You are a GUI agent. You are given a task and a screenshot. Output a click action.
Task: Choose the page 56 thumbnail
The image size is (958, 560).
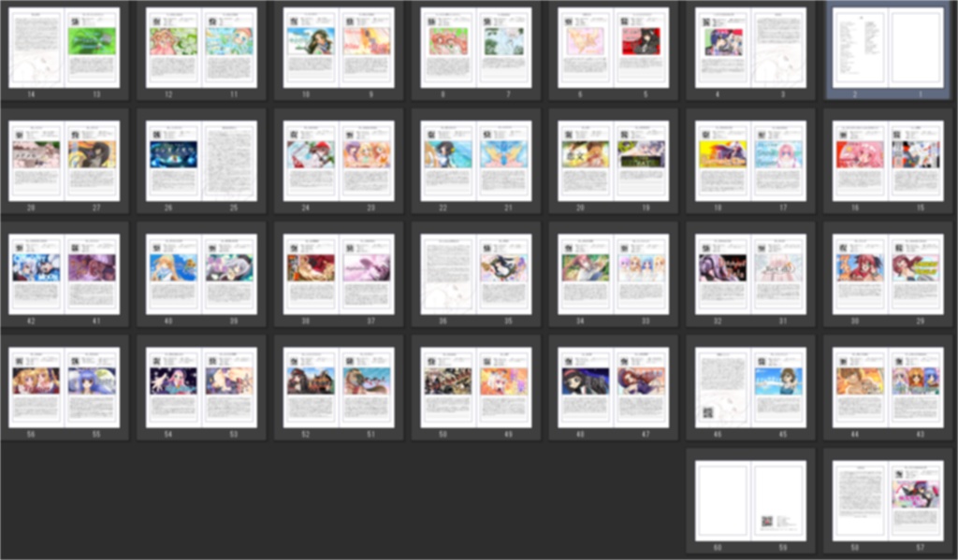(36, 387)
